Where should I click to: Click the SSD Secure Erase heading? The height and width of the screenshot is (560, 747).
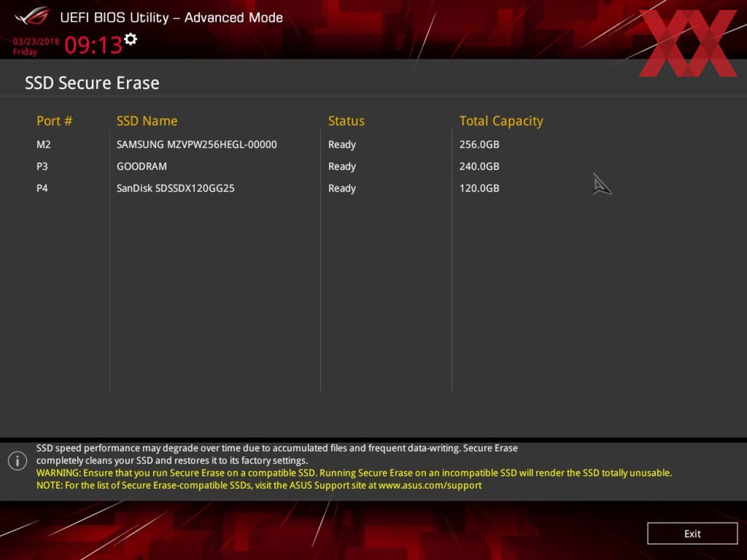pyautogui.click(x=92, y=83)
